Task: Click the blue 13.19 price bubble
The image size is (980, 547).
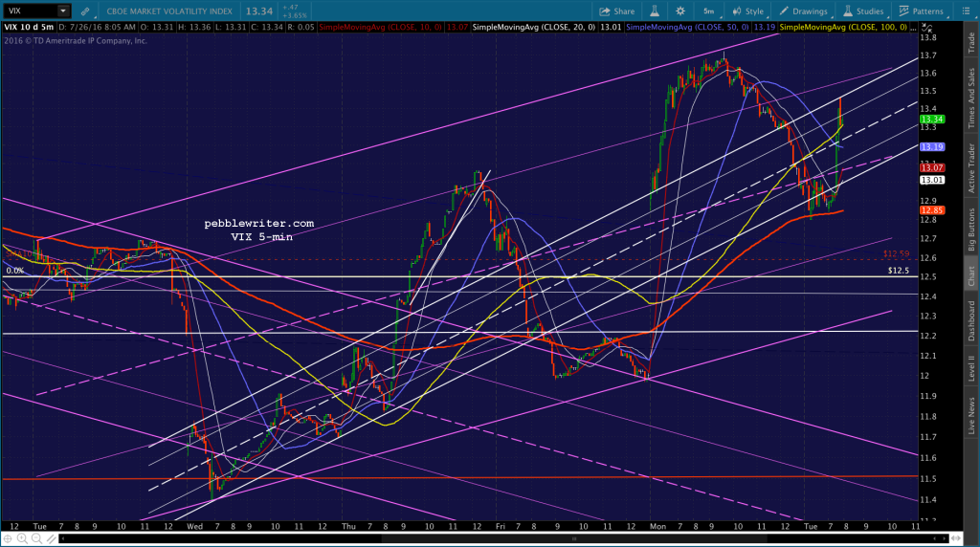Action: coord(932,147)
